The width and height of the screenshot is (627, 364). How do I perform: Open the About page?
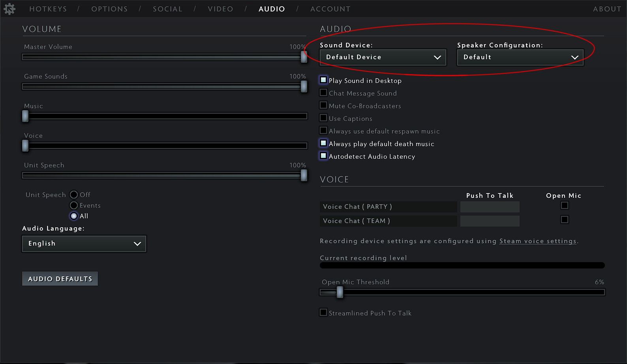(x=607, y=9)
